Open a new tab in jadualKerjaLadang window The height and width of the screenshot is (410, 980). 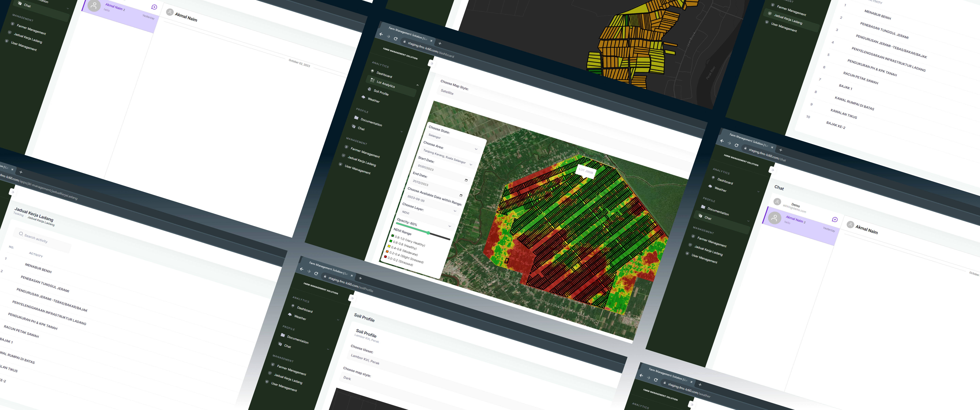tap(21, 172)
